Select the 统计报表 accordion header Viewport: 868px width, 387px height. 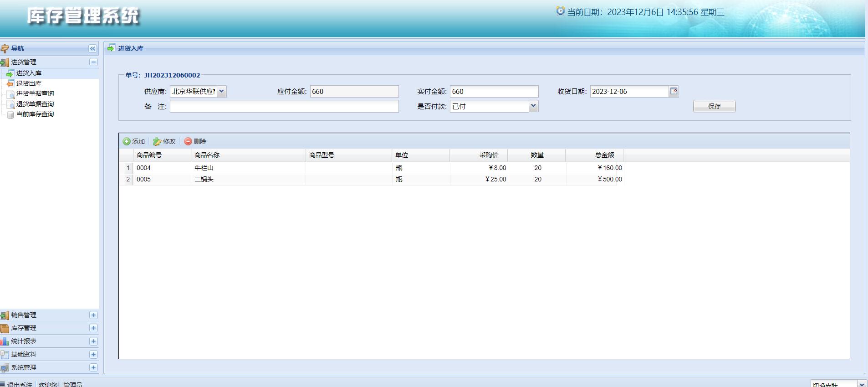[49, 341]
